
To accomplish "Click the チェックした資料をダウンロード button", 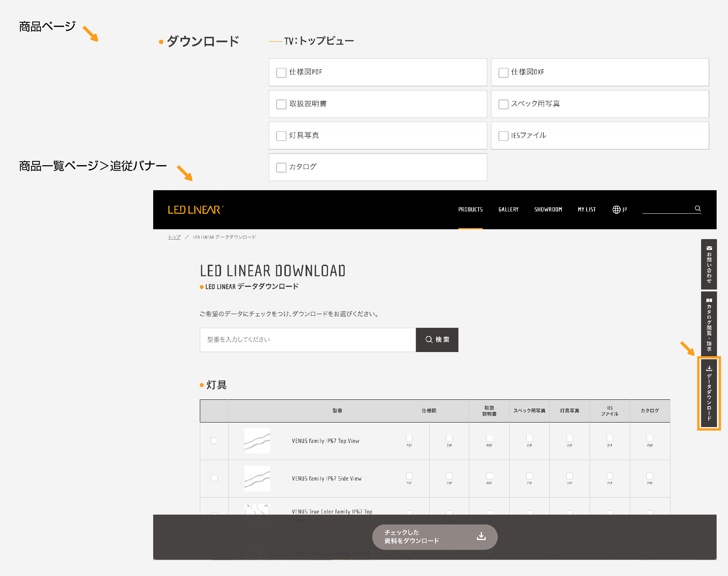I will click(435, 537).
